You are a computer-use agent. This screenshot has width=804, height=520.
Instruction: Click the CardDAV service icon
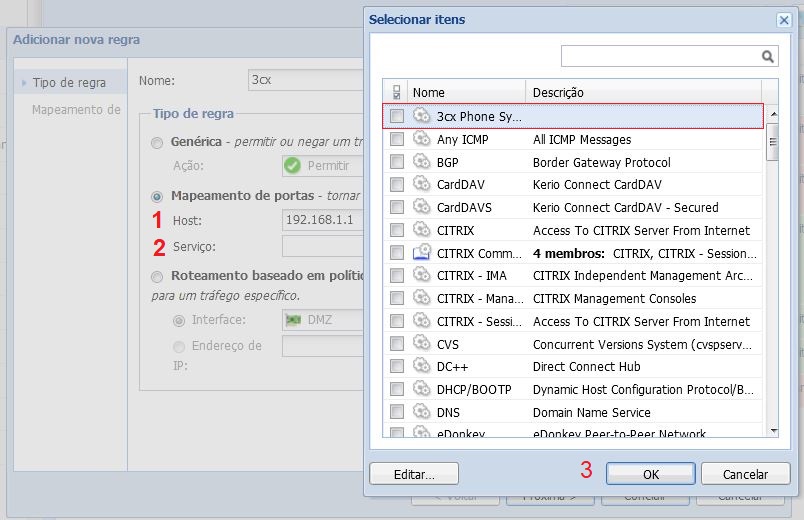tap(421, 184)
